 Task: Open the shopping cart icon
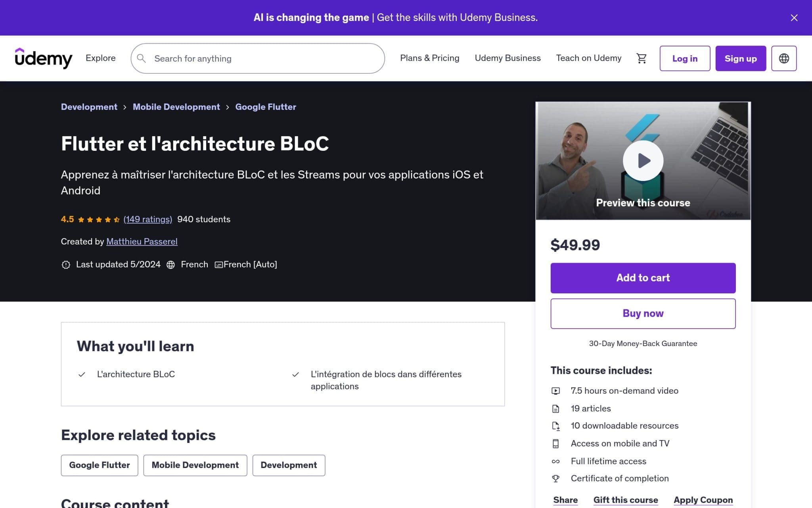click(642, 58)
